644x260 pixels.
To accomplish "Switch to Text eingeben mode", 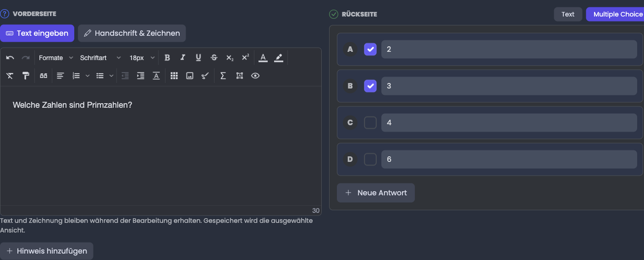I will pos(37,33).
